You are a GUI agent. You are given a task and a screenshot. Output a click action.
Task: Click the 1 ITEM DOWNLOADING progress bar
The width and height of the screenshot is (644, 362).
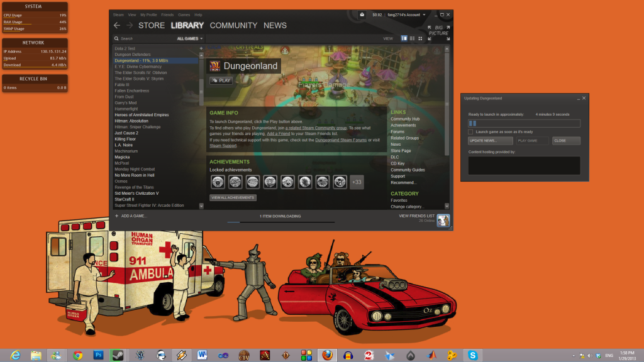click(x=281, y=222)
